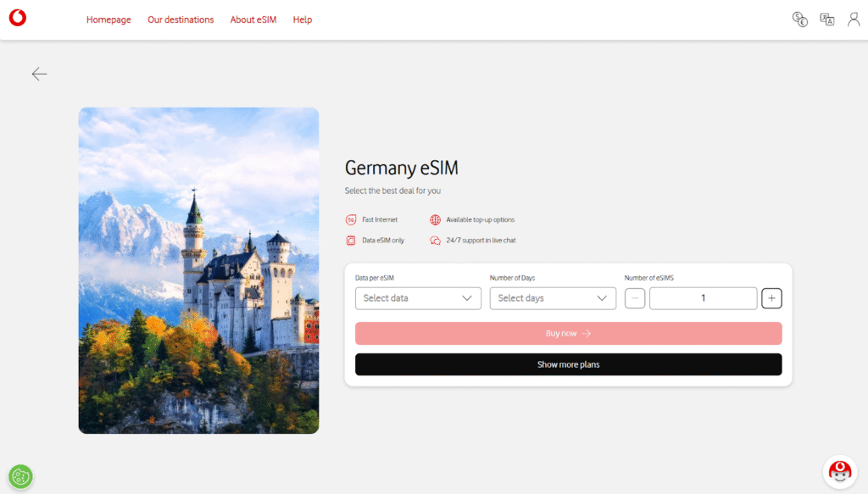The width and height of the screenshot is (868, 494).
Task: Click the back arrow
Action: click(x=39, y=74)
